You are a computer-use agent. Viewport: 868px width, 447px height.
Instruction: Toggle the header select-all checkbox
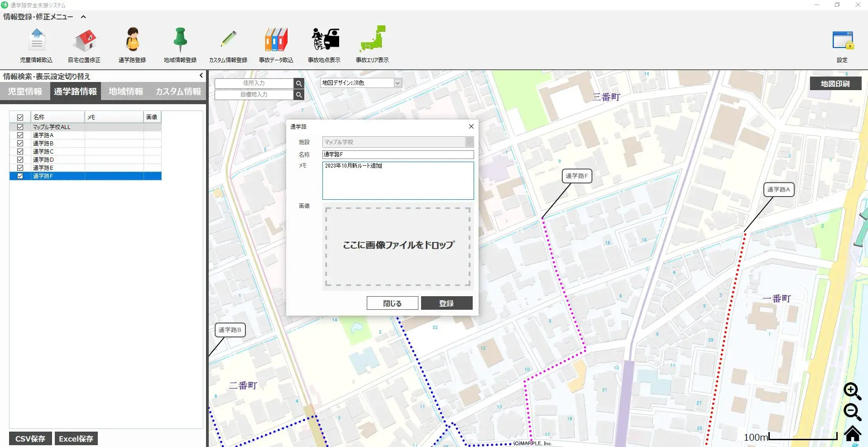(20, 117)
